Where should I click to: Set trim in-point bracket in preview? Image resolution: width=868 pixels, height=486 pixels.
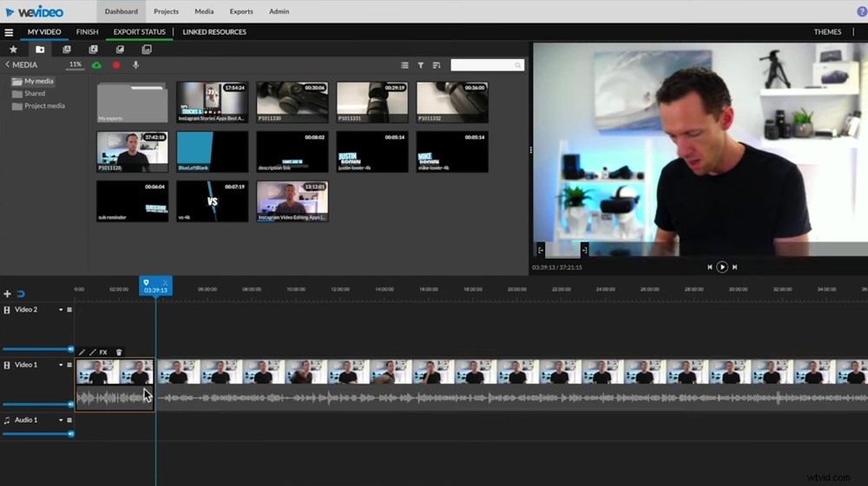point(541,250)
